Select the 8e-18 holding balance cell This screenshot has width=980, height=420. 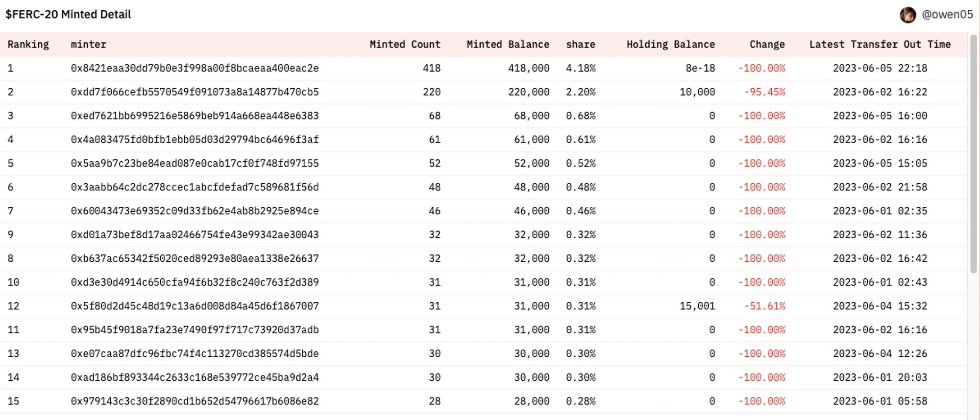click(x=700, y=68)
